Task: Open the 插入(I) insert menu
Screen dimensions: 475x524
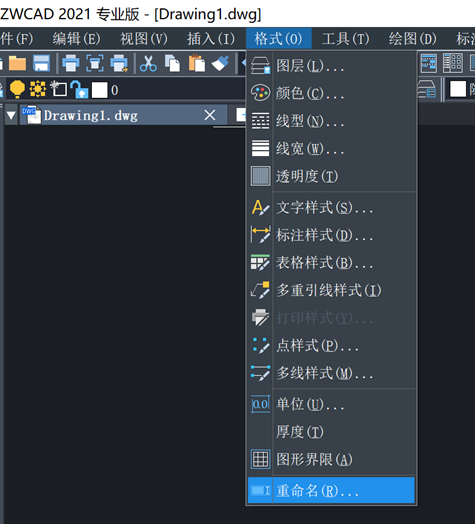Action: [x=211, y=39]
